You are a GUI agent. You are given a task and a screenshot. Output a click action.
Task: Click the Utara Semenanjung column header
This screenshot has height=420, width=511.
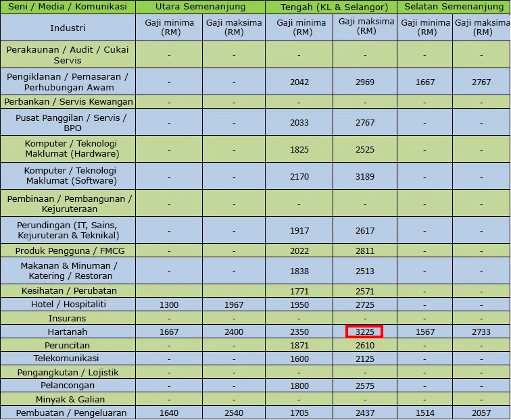click(200, 7)
